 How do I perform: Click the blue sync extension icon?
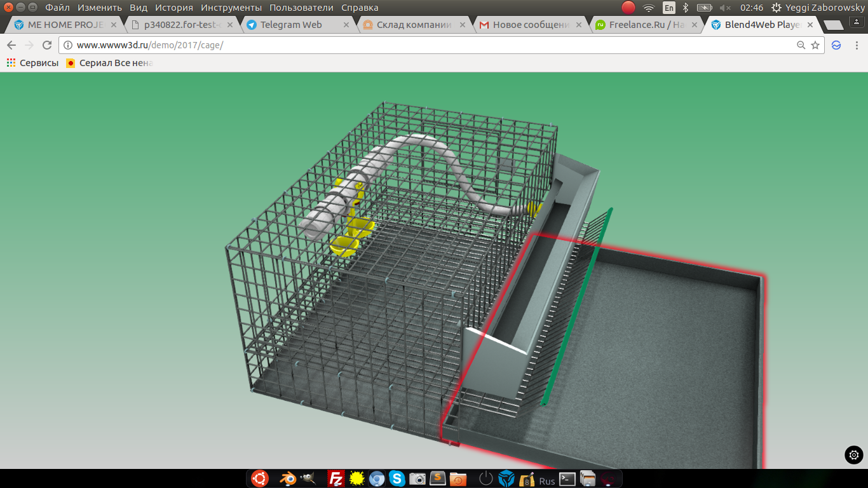(836, 45)
